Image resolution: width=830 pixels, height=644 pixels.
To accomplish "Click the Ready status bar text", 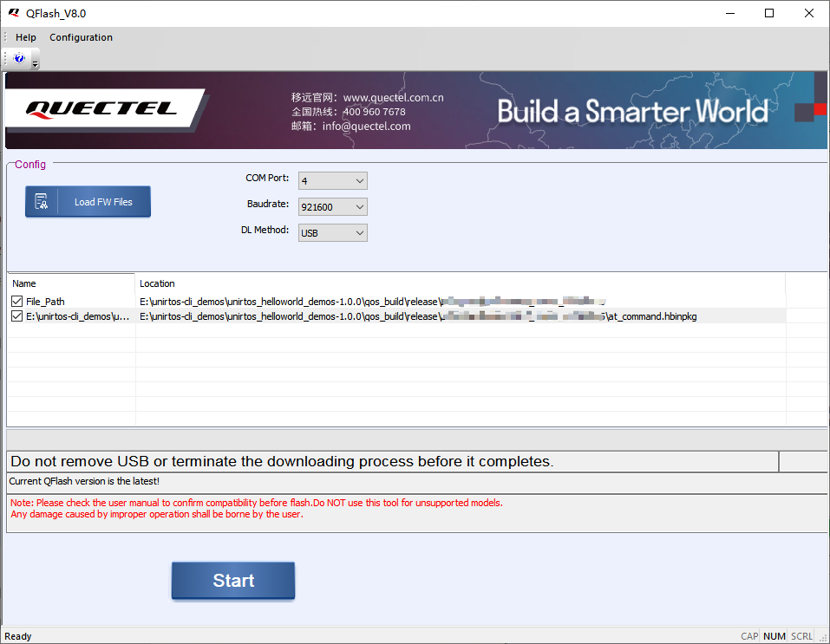I will tap(18, 636).
